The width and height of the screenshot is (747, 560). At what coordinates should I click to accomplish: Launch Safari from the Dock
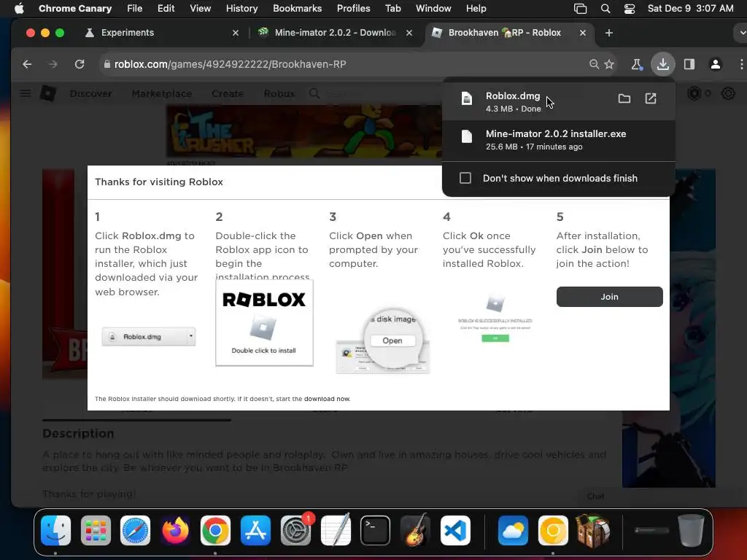[x=135, y=531]
